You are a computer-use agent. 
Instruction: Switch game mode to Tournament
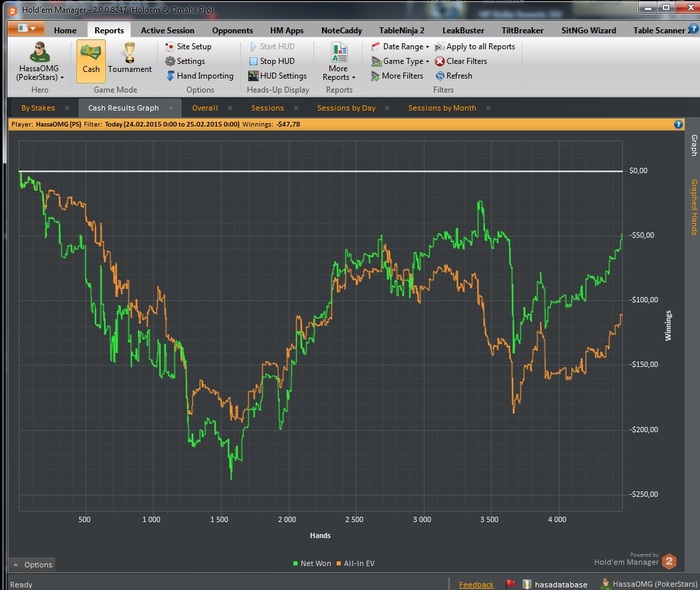click(129, 58)
